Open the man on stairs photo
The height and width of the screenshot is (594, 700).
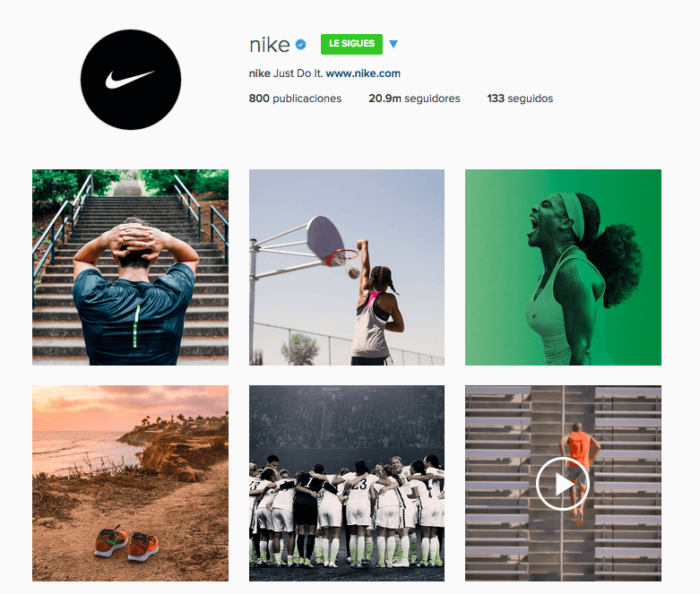[130, 267]
